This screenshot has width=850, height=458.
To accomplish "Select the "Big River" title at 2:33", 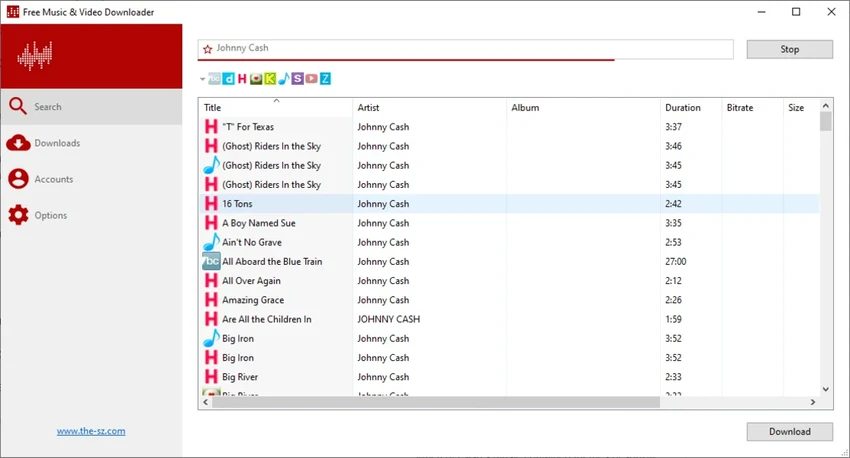I will click(x=240, y=377).
